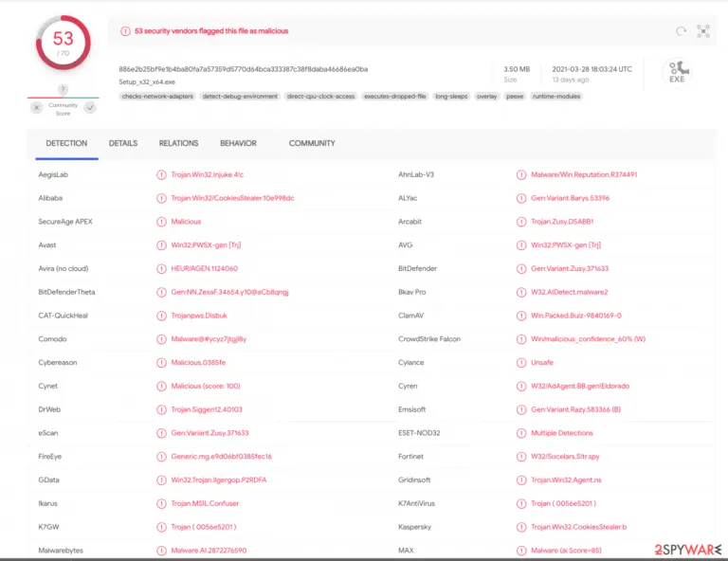Image resolution: width=728 pixels, height=561 pixels.
Task: Click the W32/AdAgent.BB.gen!Eldorado detection
Action: click(x=580, y=386)
